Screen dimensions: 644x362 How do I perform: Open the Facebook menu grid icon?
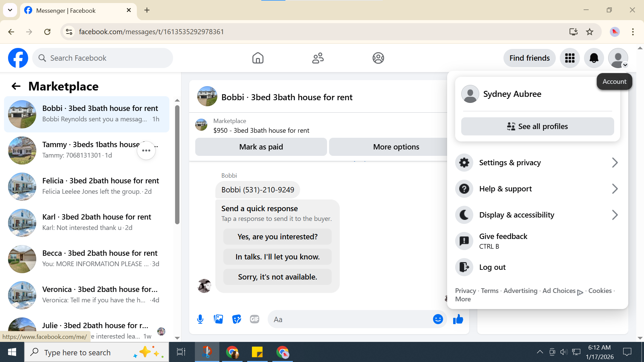tap(570, 58)
